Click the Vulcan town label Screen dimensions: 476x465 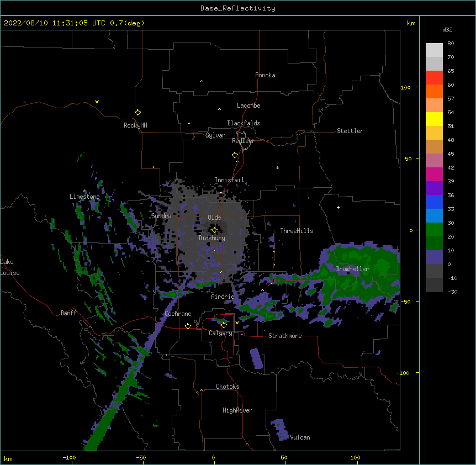pyautogui.click(x=300, y=437)
